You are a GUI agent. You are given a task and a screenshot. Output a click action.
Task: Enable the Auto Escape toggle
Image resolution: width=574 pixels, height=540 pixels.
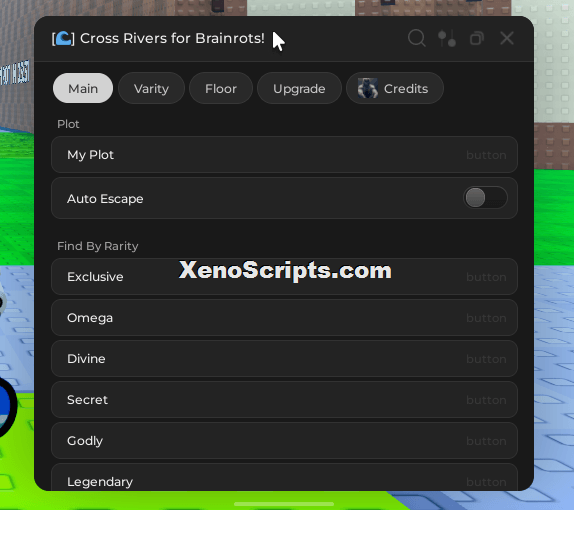[x=485, y=198]
